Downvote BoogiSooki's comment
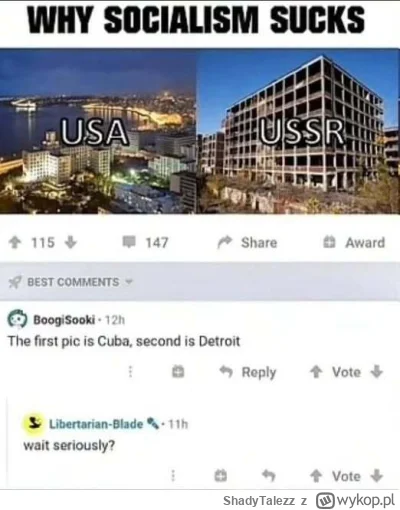Viewport: 400px width, 510px height. point(377,372)
